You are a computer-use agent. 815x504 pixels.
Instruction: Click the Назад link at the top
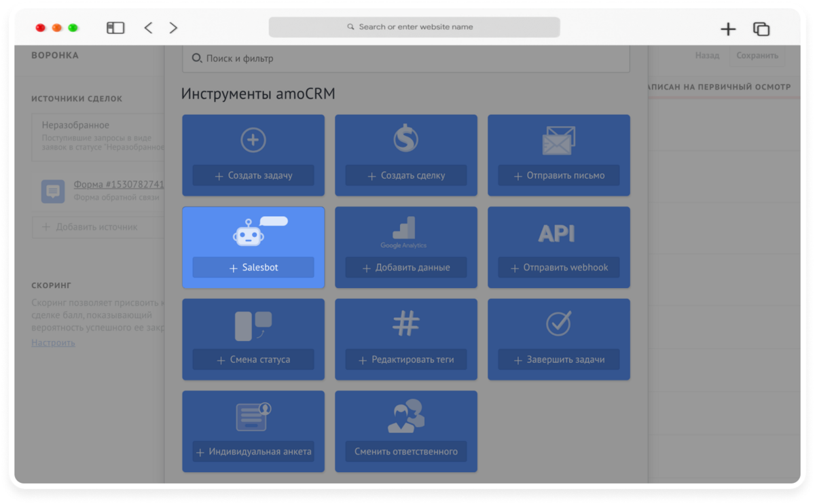707,56
